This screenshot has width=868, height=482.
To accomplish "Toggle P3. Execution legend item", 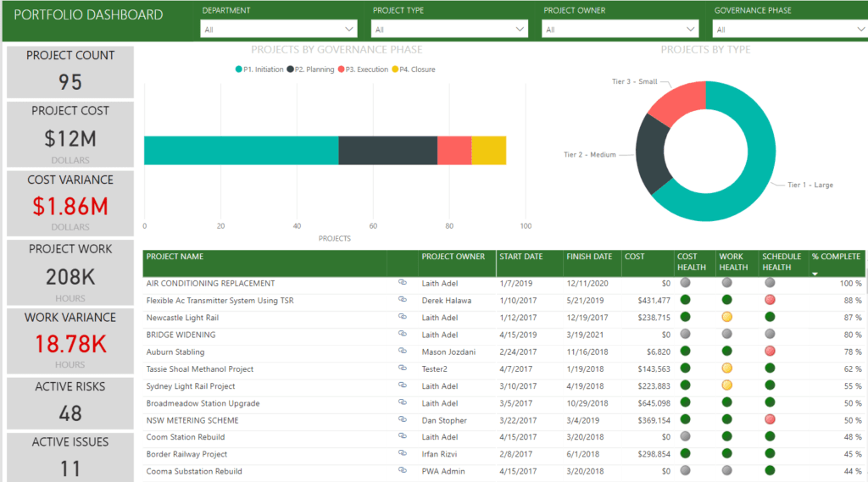I will (x=363, y=69).
